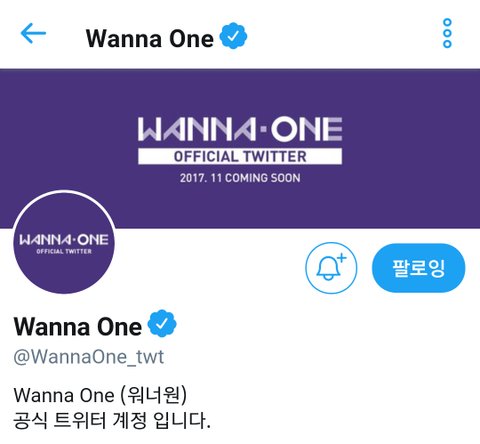This screenshot has width=480, height=444.
Task: Go back using the left arrow icon
Action: tap(33, 33)
